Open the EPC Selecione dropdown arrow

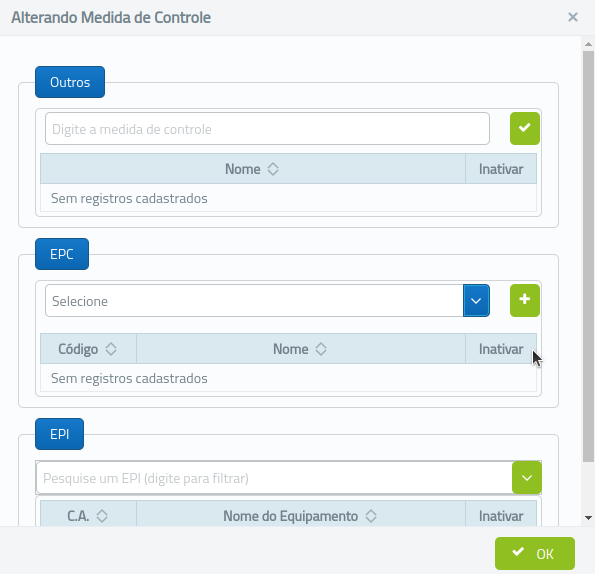[476, 300]
